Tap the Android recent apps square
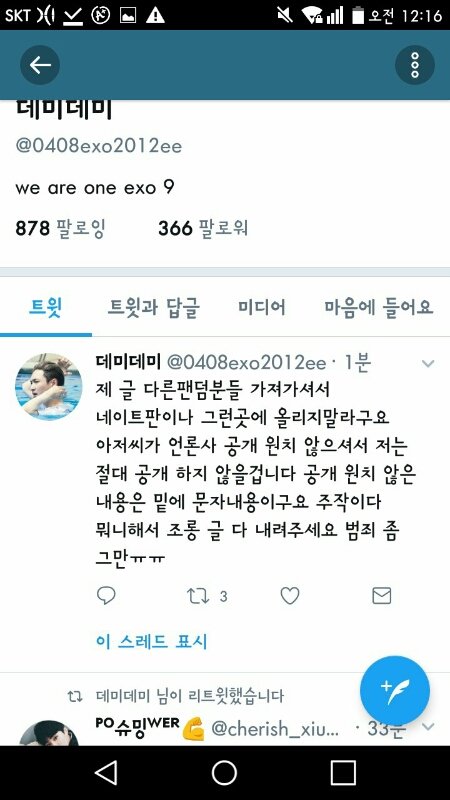The height and width of the screenshot is (800, 450). pos(343,772)
